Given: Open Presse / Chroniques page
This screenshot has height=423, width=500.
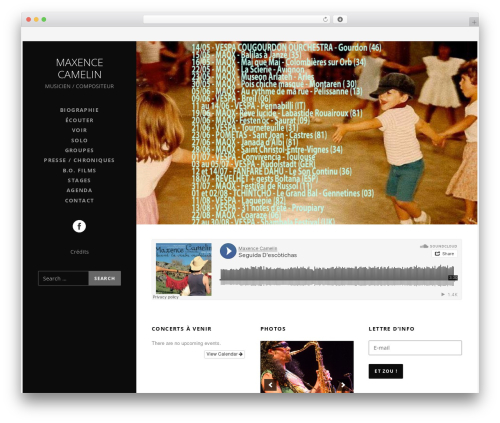Looking at the screenshot, I should (79, 160).
